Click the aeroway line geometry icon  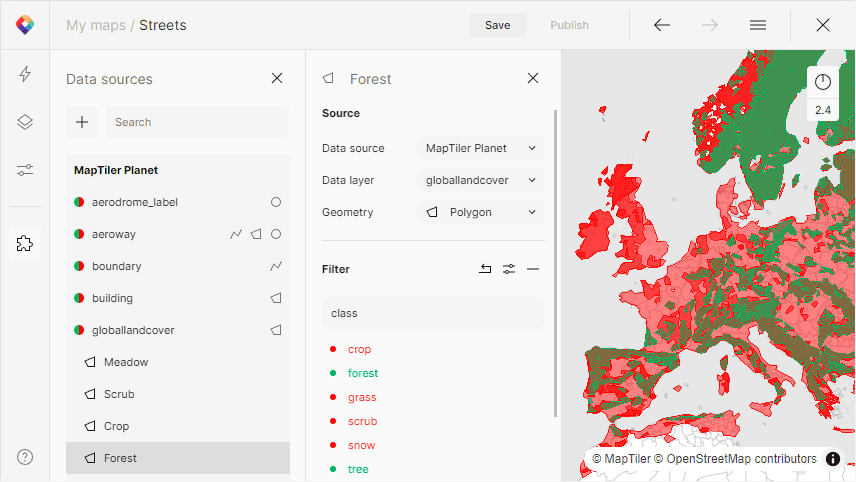tap(236, 234)
